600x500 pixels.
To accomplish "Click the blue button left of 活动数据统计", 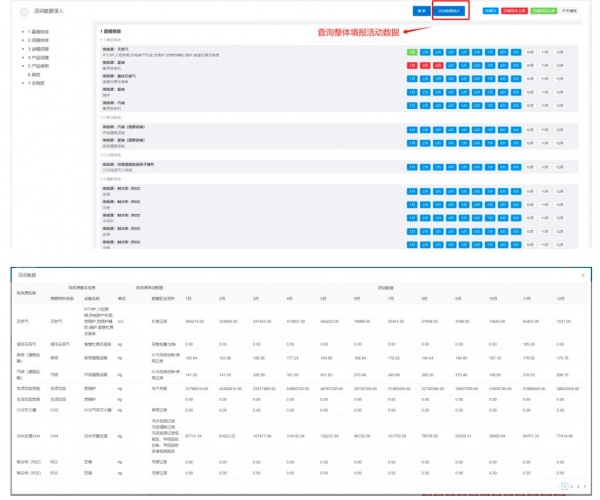I will pyautogui.click(x=421, y=11).
